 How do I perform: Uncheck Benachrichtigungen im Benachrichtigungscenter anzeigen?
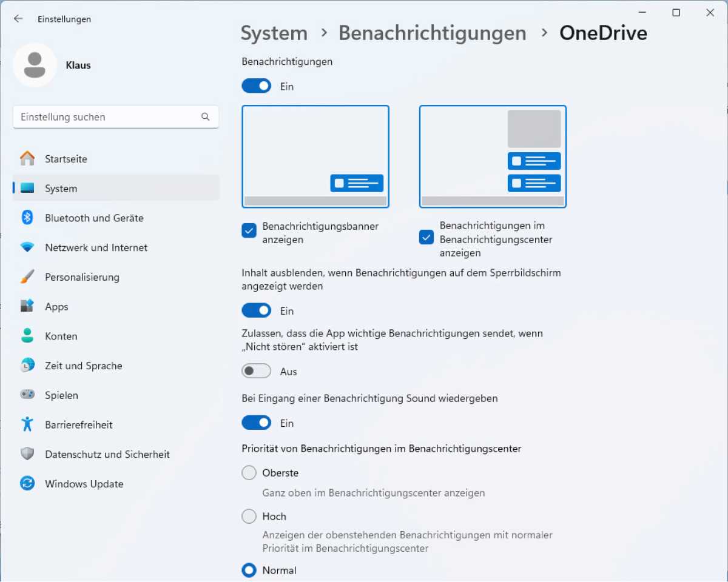[x=426, y=238]
